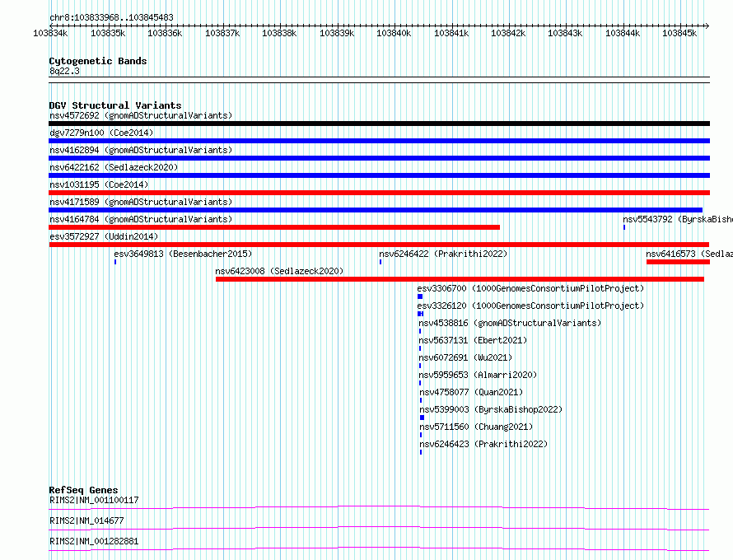The width and height of the screenshot is (733, 560).
Task: Click the nsv6422162 (Sedlazeck2020) label
Action: (x=114, y=167)
